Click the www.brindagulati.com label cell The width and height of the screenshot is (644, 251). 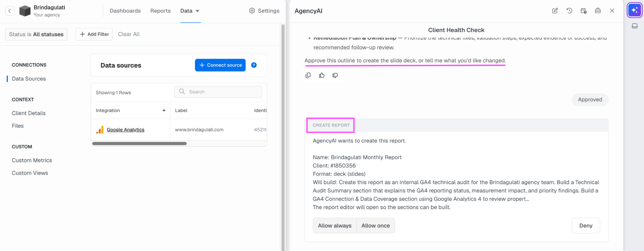pos(199,130)
